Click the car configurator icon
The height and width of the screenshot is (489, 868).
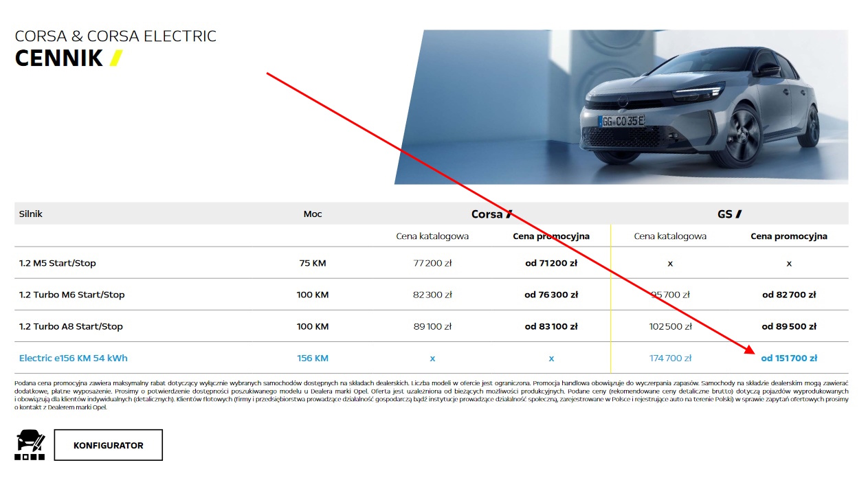point(30,445)
